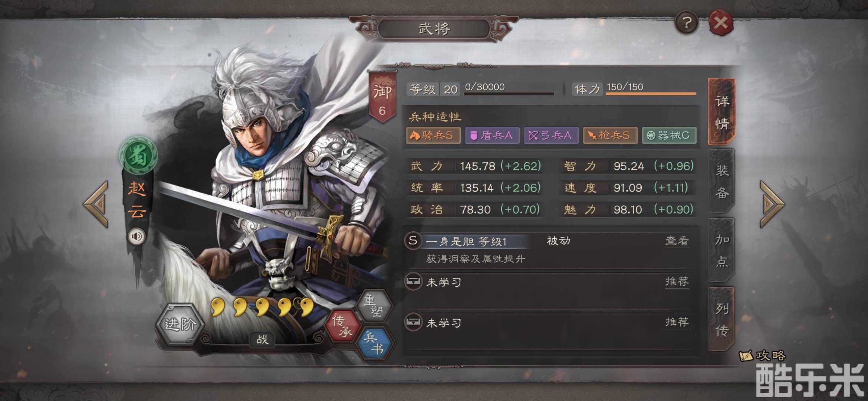Close the 武将 panel with red X
Screen dimensions: 868x401
pos(721,23)
